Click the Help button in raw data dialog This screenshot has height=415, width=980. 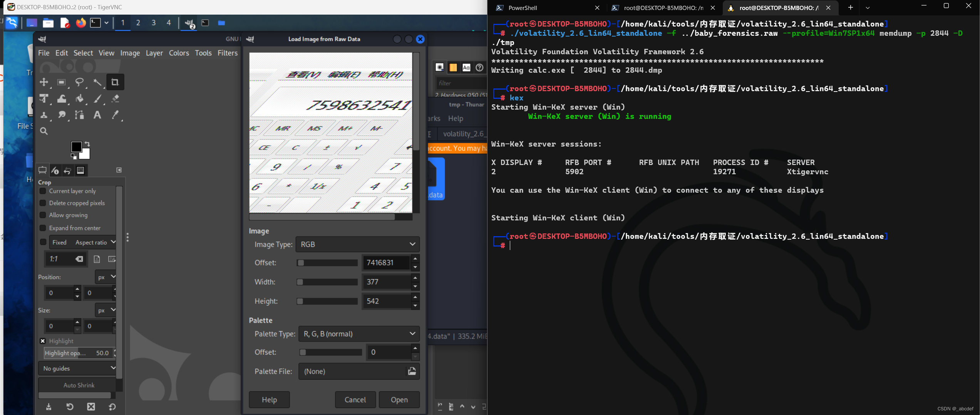269,400
